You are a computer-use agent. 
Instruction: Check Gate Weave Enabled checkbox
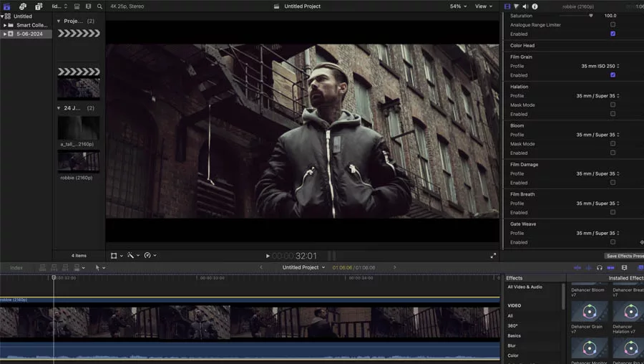point(613,242)
